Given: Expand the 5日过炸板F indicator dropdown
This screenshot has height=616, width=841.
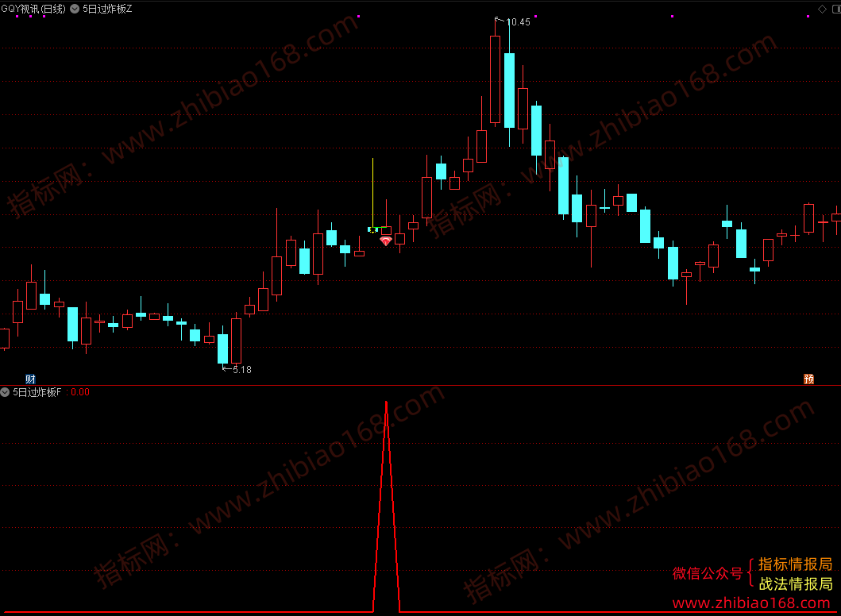Looking at the screenshot, I should (x=5, y=392).
